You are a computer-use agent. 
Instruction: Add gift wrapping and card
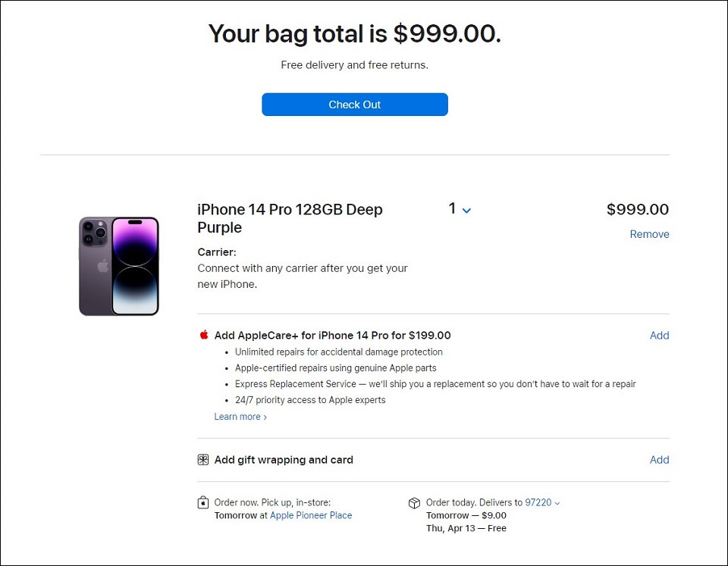click(x=659, y=460)
